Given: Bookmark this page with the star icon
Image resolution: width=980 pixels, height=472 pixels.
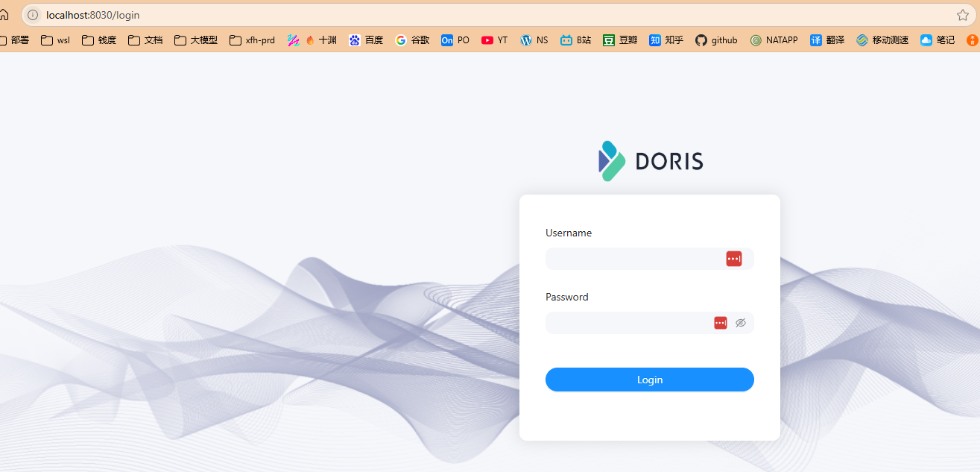Looking at the screenshot, I should [963, 15].
